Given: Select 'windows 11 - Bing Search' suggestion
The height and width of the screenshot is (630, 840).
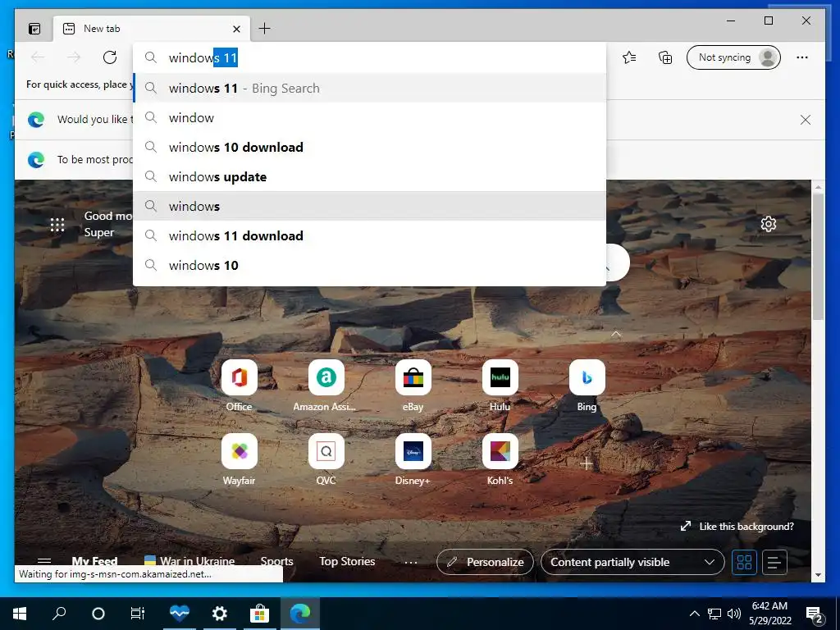Looking at the screenshot, I should tap(370, 89).
